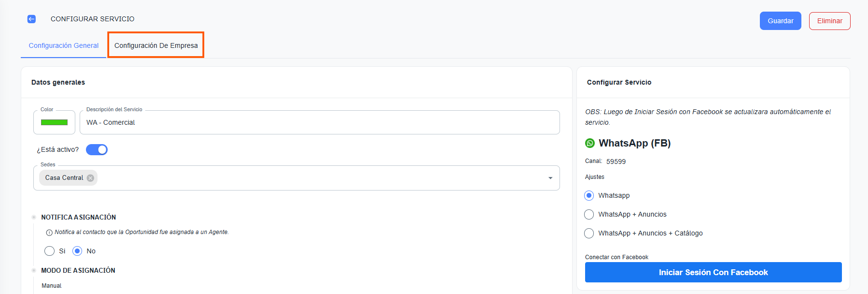Click the green WhatsApp logo icon
The image size is (868, 294).
coord(590,143)
